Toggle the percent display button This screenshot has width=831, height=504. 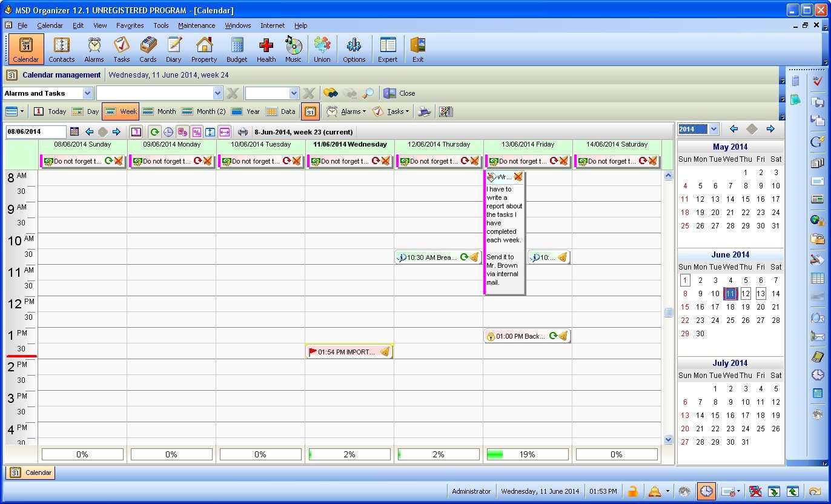196,131
